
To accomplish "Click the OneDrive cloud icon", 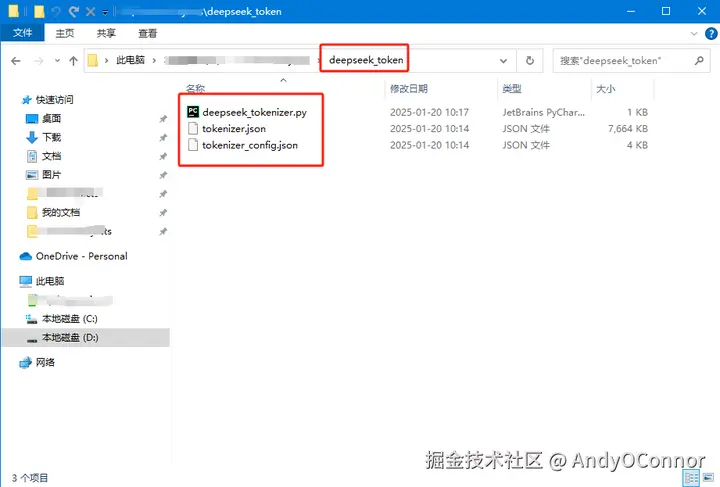I will [x=26, y=256].
